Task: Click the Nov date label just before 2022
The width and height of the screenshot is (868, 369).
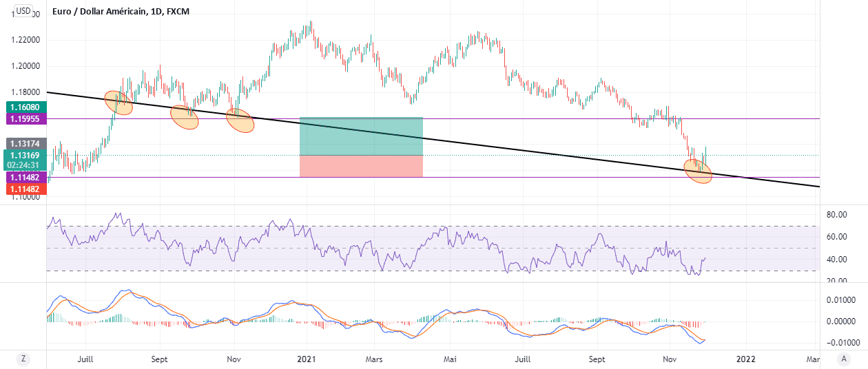Action: (670, 359)
